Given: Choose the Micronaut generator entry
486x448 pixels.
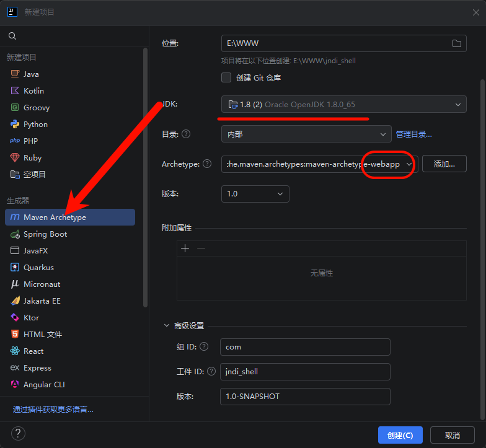Looking at the screenshot, I should point(70,284).
